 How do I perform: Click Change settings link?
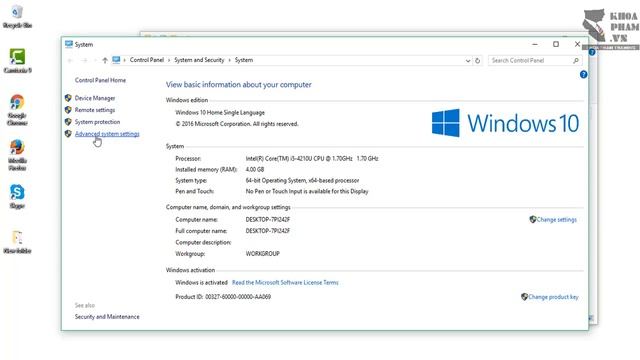click(x=557, y=219)
